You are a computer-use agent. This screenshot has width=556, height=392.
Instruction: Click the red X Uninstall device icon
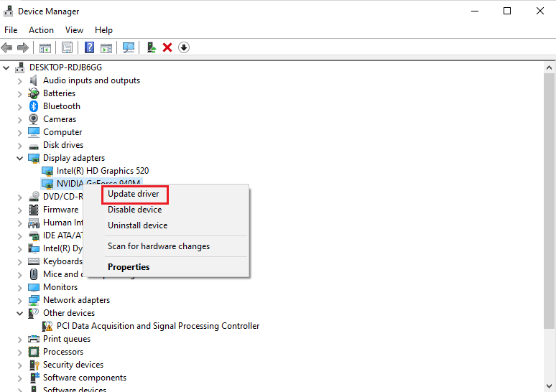167,47
